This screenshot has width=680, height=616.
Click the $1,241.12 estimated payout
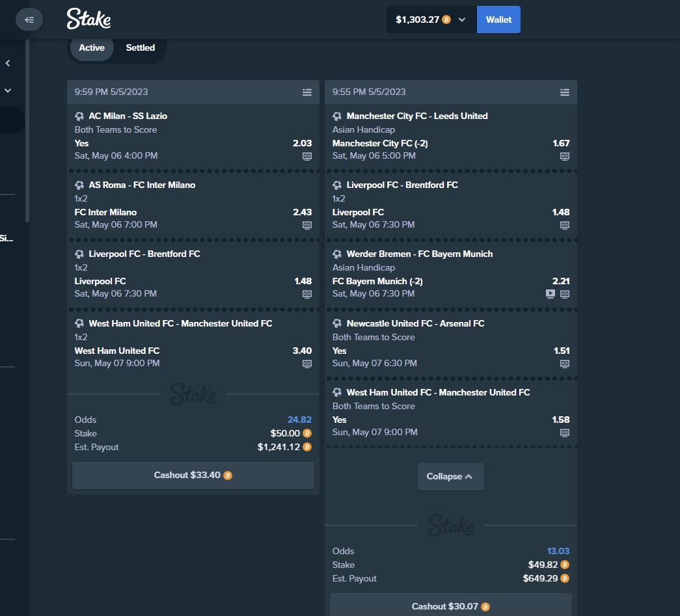tap(279, 447)
